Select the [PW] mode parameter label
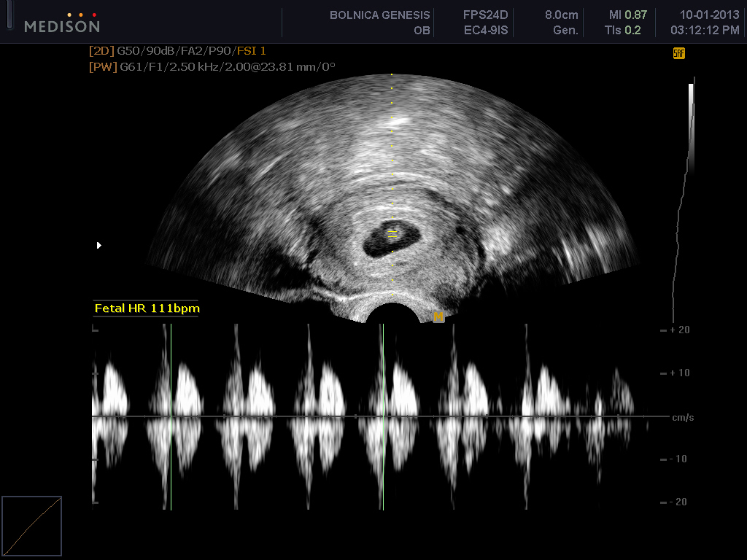The width and height of the screenshot is (747, 560). [101, 67]
